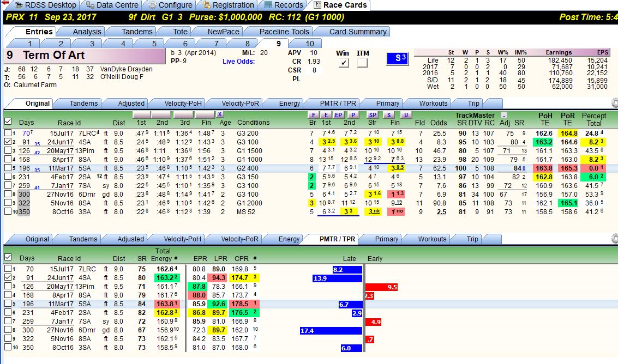Viewport: 618px width, 364px height.
Task: Click trainer name O'Neill Doug F
Action: [122, 77]
